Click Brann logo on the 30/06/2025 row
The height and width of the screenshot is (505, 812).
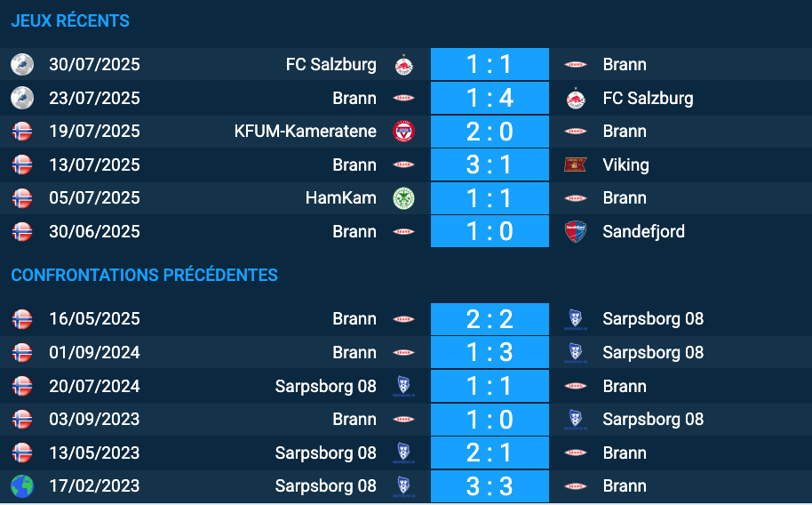403,231
